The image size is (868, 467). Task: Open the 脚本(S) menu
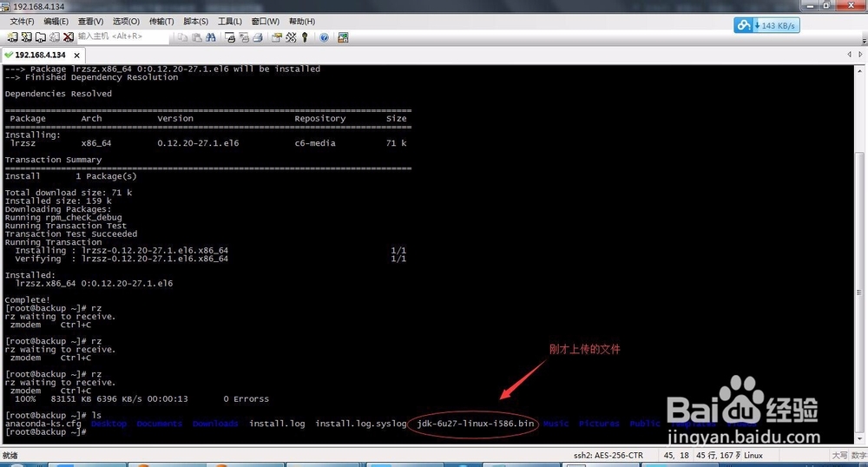[195, 21]
